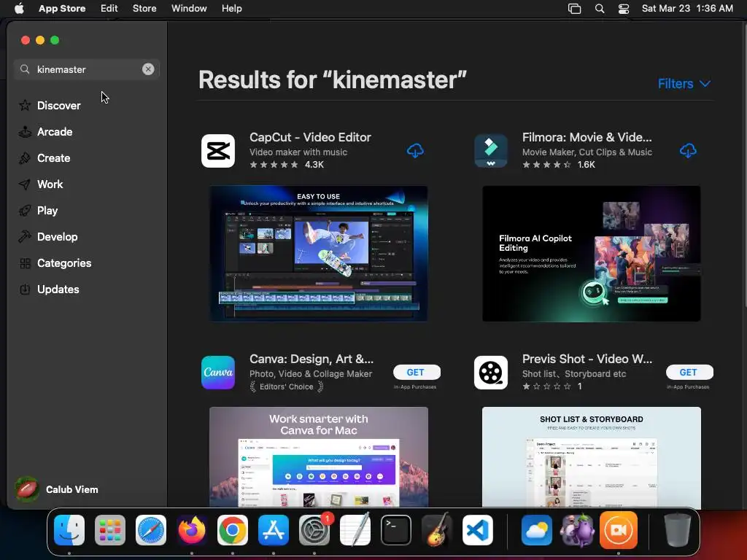The width and height of the screenshot is (747, 560).
Task: Get the Canva app
Action: point(415,373)
